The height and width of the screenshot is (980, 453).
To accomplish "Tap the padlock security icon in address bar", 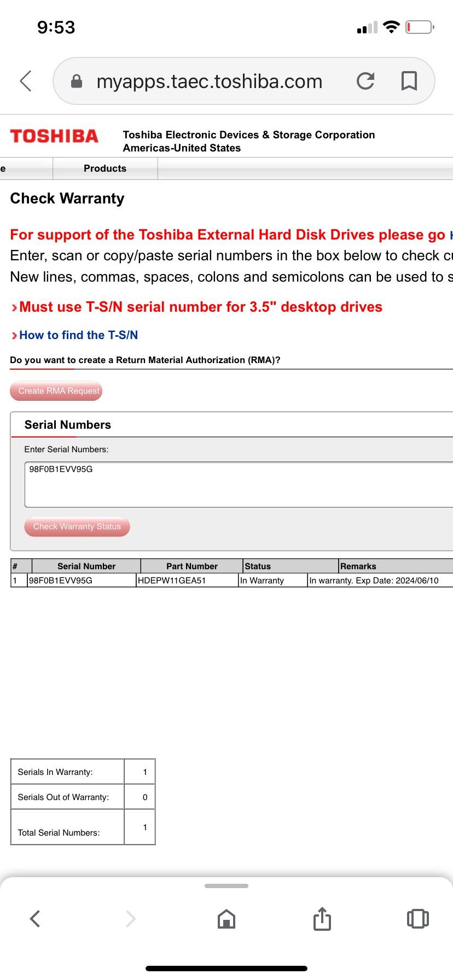I will tap(77, 81).
